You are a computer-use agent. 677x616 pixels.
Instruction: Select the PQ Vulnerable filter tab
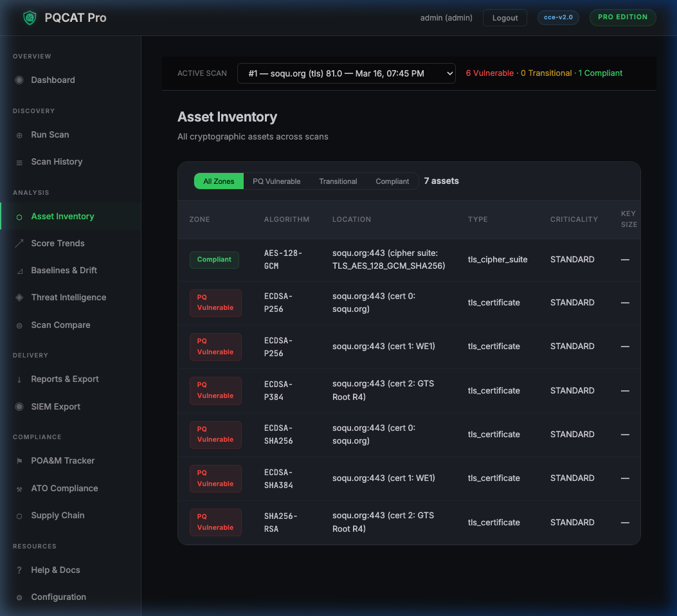click(x=277, y=181)
